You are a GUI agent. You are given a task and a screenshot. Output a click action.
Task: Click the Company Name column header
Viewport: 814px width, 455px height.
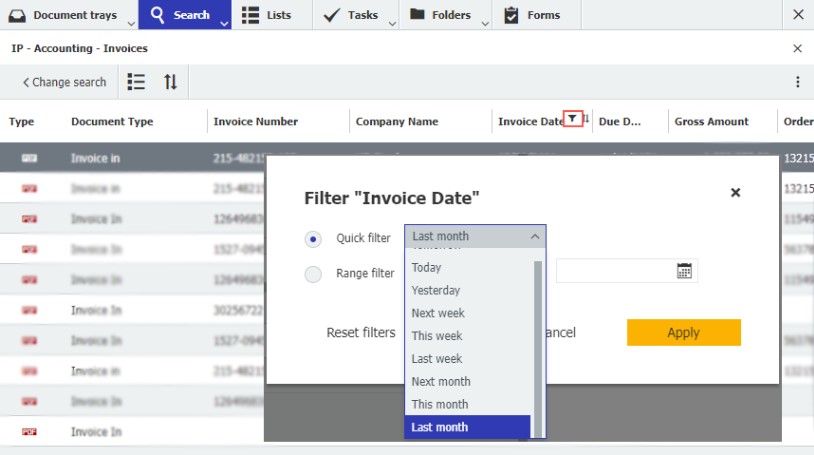[397, 122]
